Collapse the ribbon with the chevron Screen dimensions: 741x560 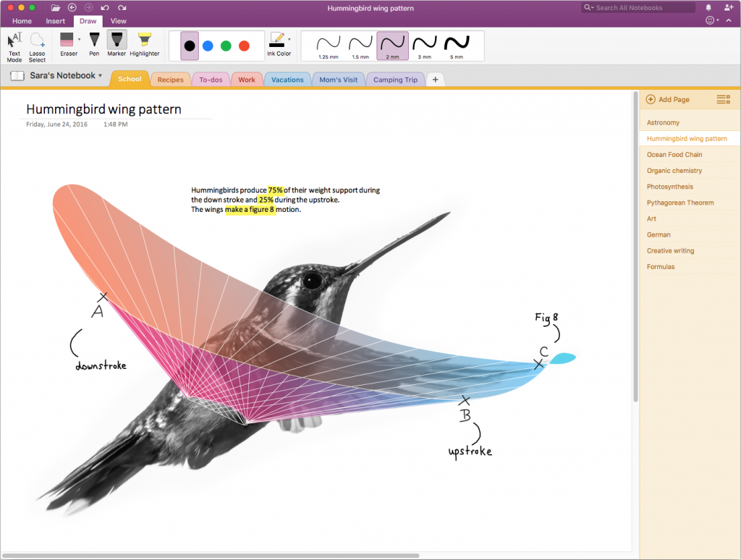(730, 21)
